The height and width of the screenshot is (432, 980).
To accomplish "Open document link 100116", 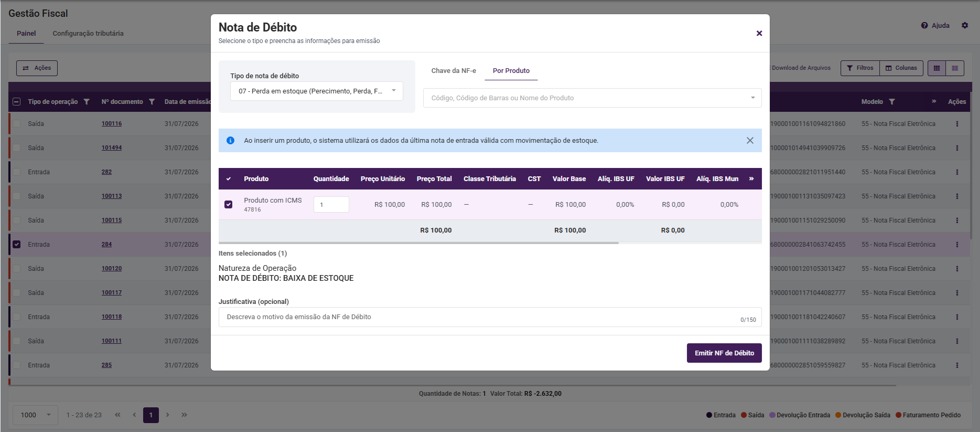I will (112, 124).
